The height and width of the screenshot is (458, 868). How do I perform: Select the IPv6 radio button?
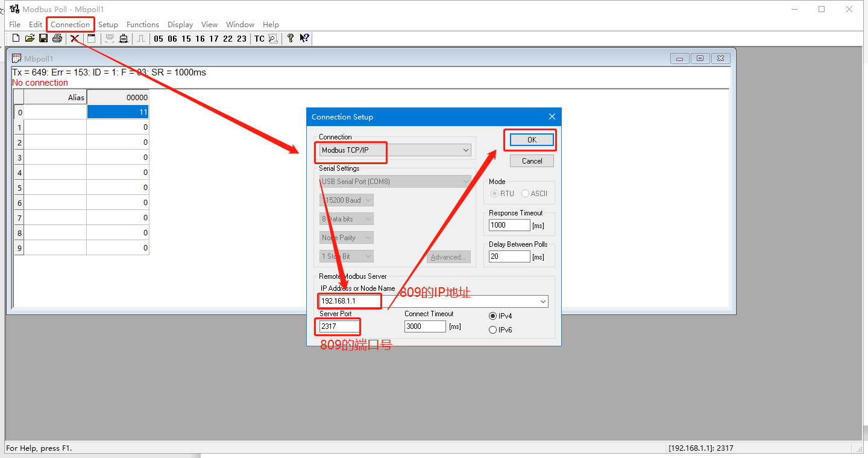493,330
